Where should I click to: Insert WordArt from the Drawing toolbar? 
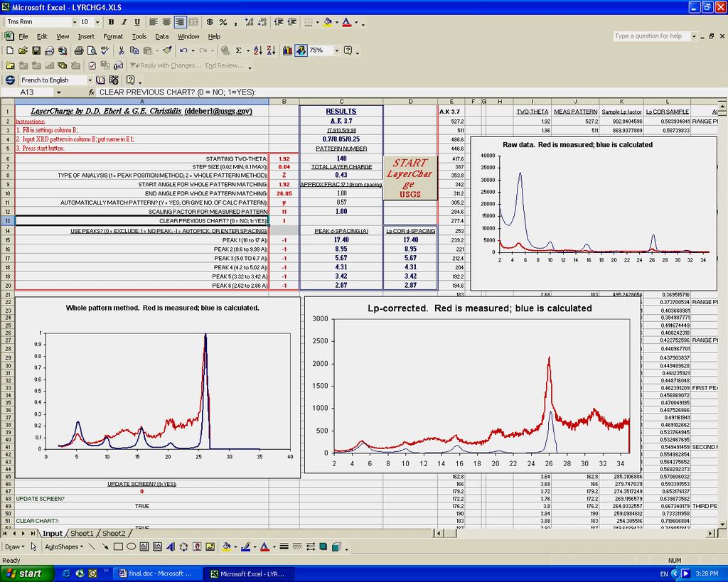(x=171, y=546)
